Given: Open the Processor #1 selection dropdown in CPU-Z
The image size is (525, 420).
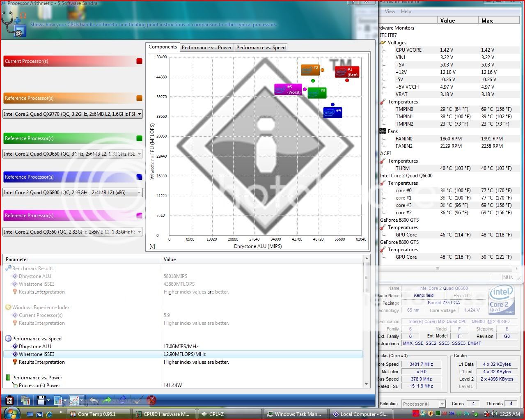Looking at the screenshot, I should [x=423, y=404].
